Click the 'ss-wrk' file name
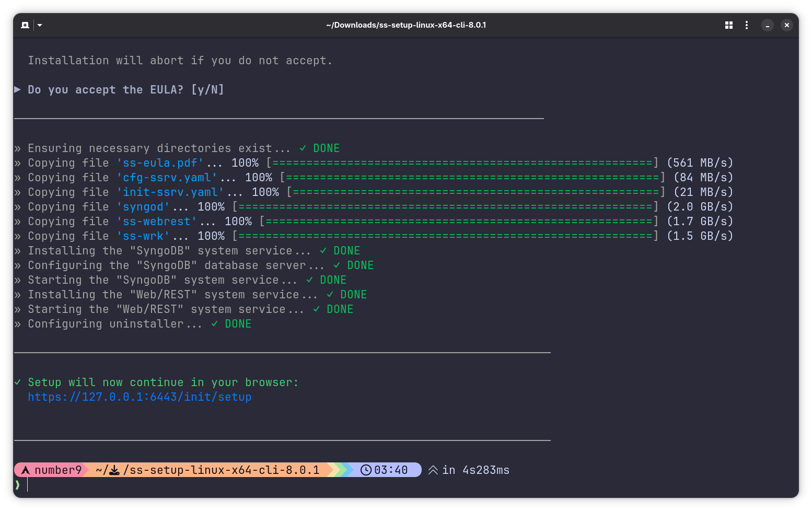Viewport: 812px width, 511px height. 143,236
